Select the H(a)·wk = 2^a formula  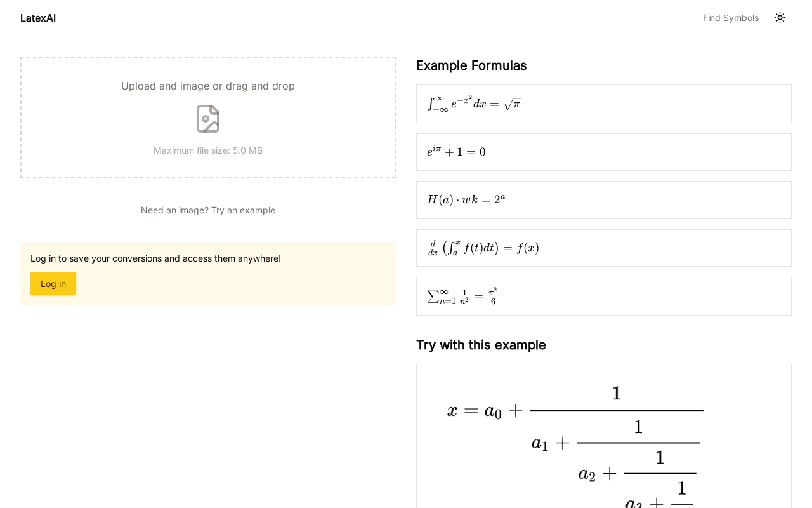pyautogui.click(x=604, y=200)
